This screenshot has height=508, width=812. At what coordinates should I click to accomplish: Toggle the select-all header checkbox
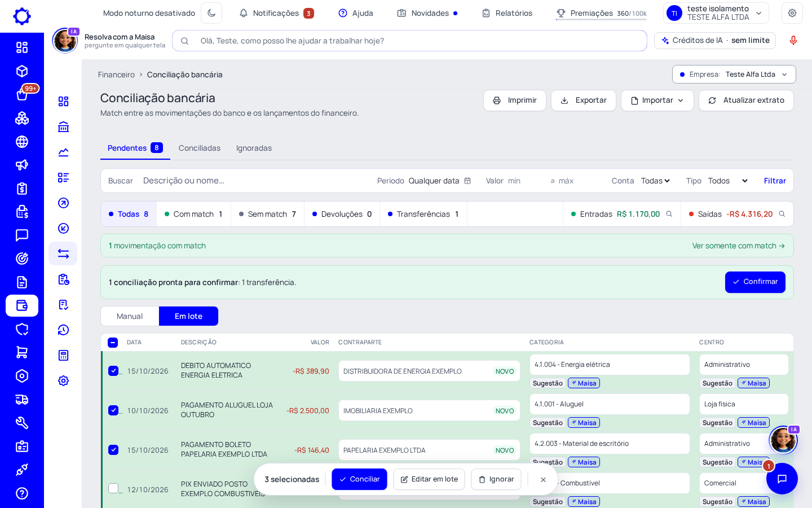113,343
